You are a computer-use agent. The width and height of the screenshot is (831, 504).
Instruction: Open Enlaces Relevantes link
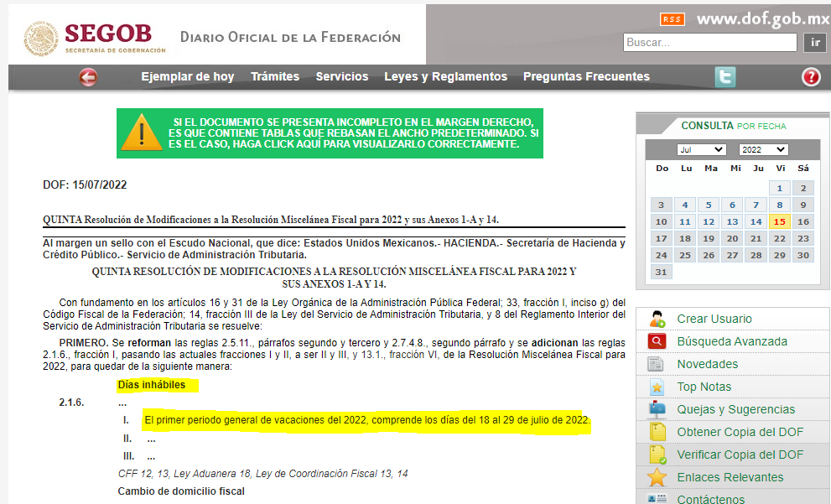[x=730, y=477]
